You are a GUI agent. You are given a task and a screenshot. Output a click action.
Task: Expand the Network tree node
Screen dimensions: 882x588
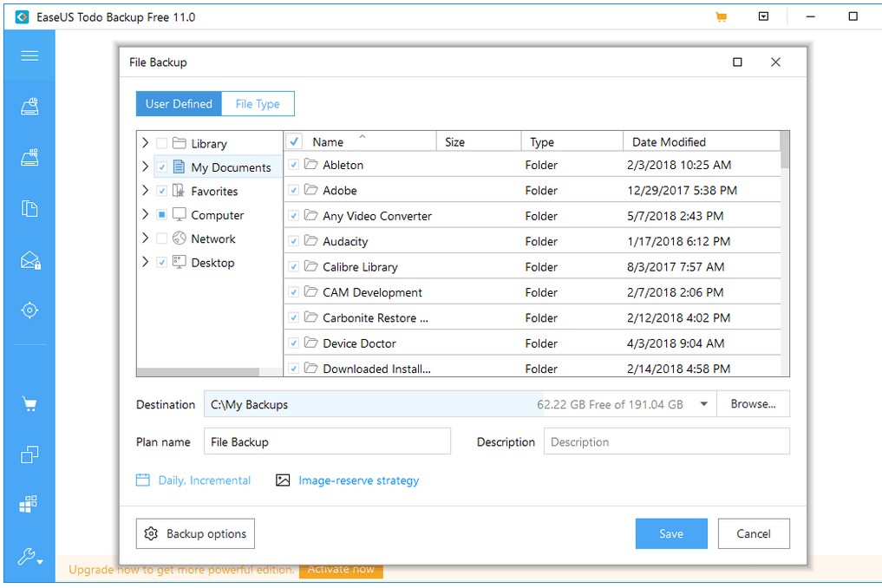(x=145, y=238)
